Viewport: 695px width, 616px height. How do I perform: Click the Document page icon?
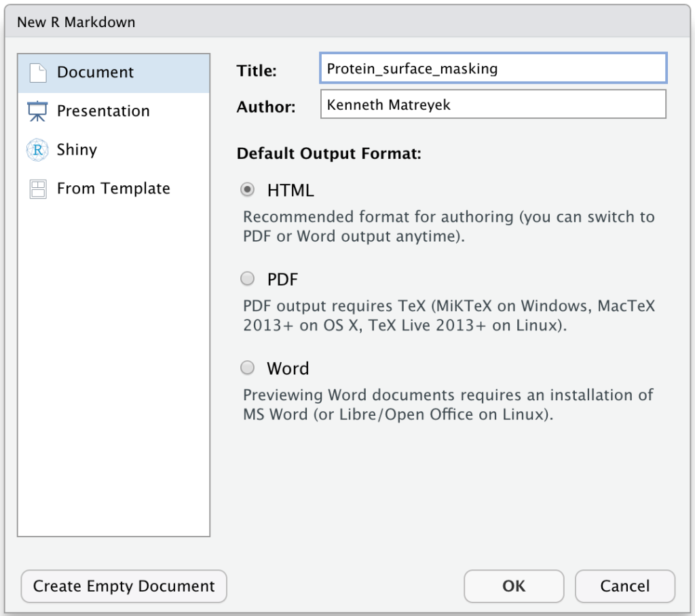[38, 73]
